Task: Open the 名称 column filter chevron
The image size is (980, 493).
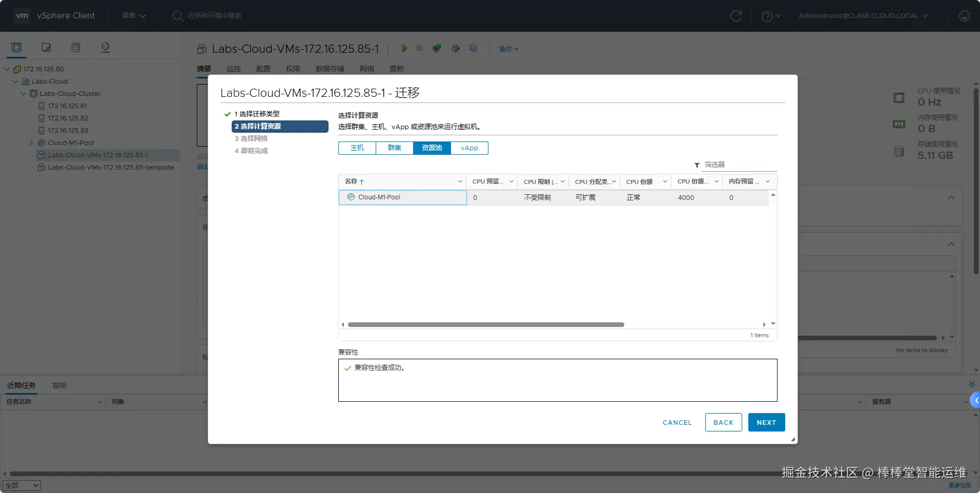Action: (x=460, y=182)
